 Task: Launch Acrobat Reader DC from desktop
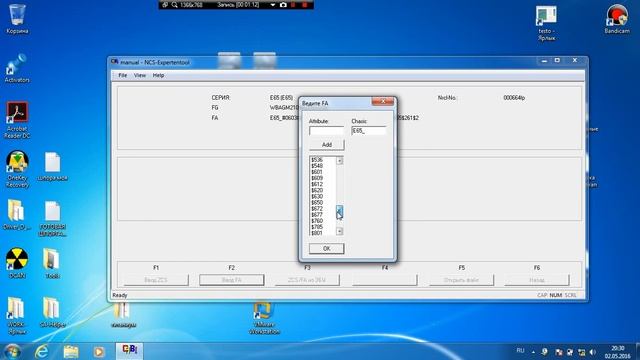pyautogui.click(x=17, y=120)
